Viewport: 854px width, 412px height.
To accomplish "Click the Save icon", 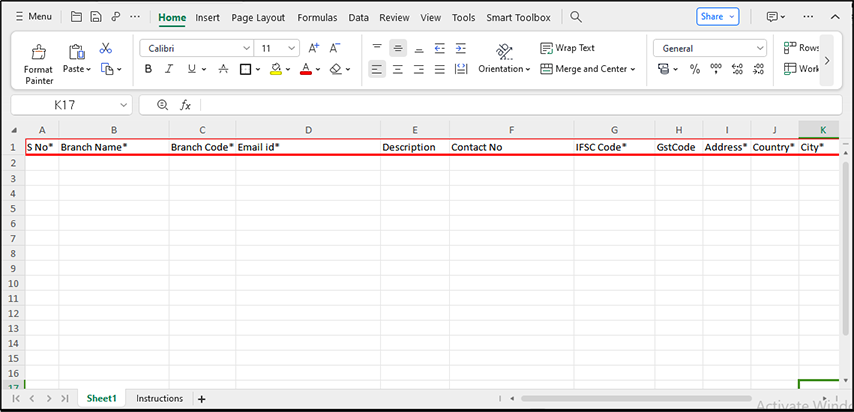I will (x=96, y=17).
